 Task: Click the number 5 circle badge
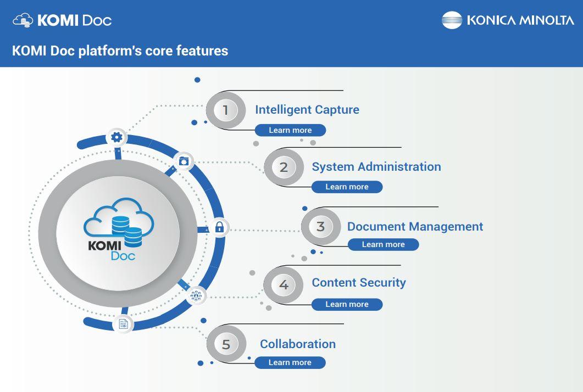pos(226,344)
